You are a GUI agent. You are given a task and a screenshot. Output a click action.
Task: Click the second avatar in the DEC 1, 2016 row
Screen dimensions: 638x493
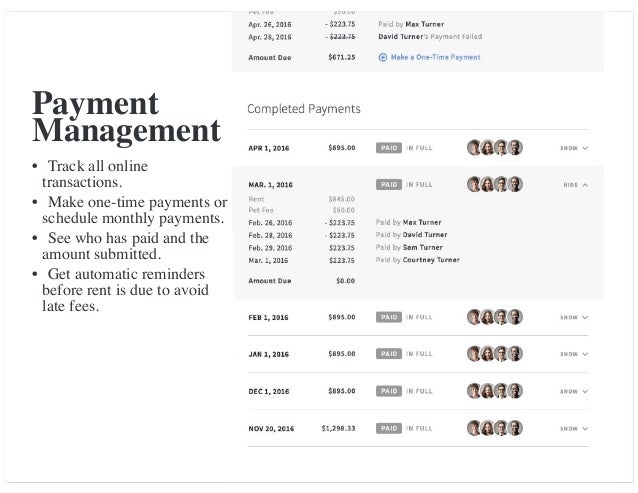click(487, 391)
